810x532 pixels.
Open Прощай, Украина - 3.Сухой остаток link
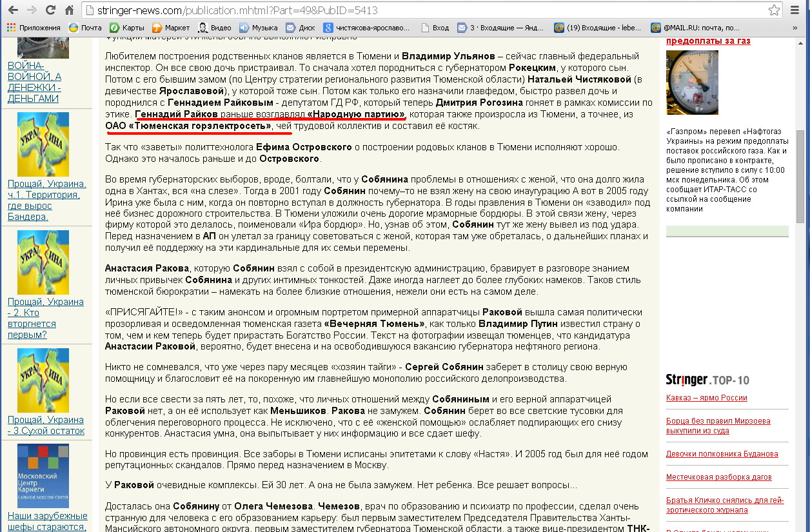pyautogui.click(x=46, y=425)
